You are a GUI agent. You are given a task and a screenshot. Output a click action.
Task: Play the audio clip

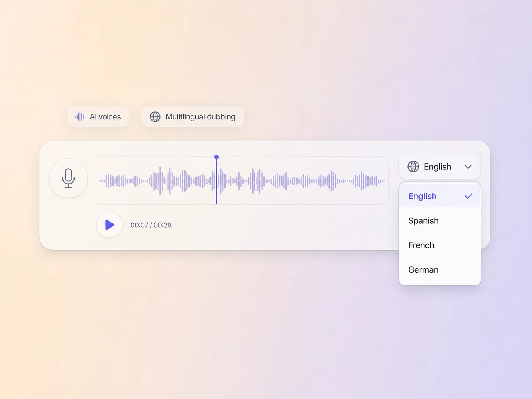point(109,225)
